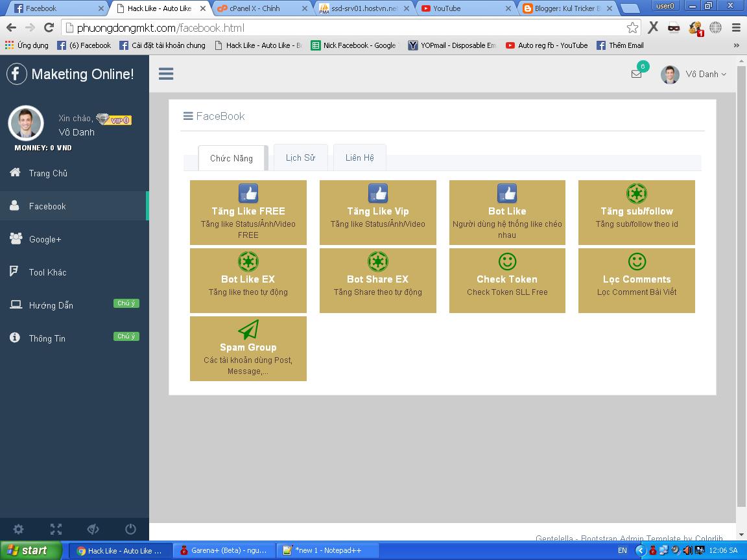Open the mail envelope notifications icon
Image resolution: width=747 pixels, height=560 pixels.
tap(636, 74)
